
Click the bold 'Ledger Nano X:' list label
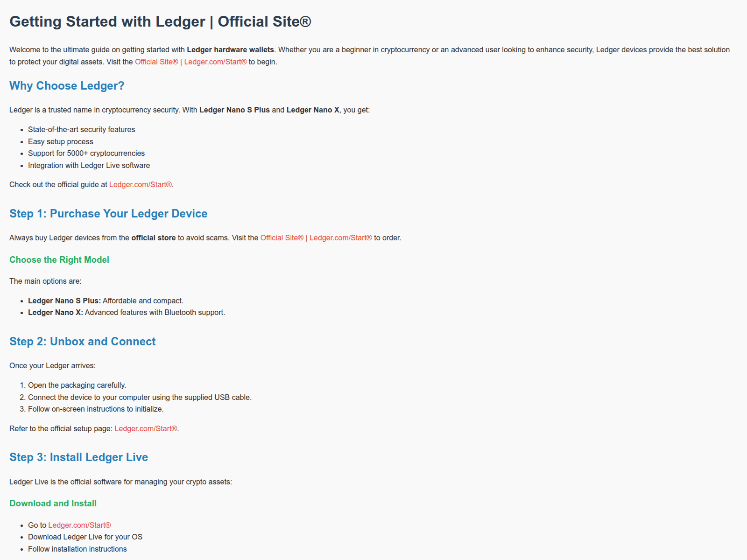coord(56,312)
